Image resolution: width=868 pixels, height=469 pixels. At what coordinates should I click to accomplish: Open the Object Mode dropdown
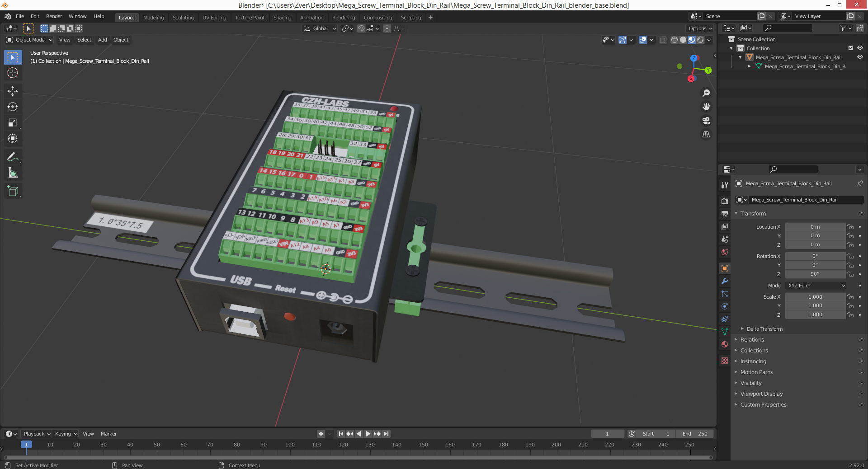tap(30, 40)
